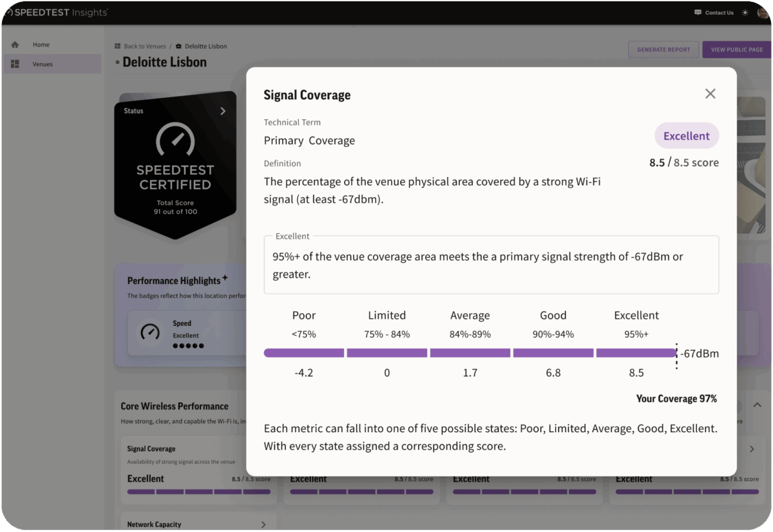
Task: Click the Speedtest Insights logo
Action: click(55, 12)
